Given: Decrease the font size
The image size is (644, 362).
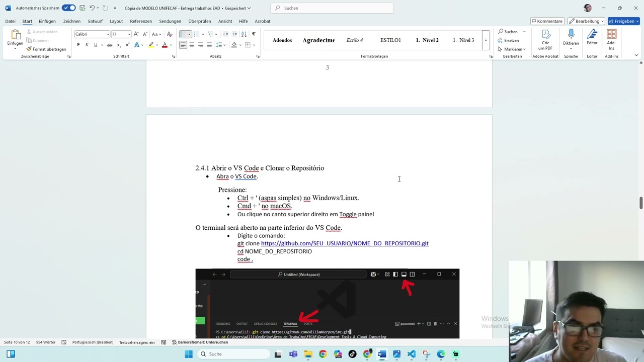Looking at the screenshot, I should 144,34.
